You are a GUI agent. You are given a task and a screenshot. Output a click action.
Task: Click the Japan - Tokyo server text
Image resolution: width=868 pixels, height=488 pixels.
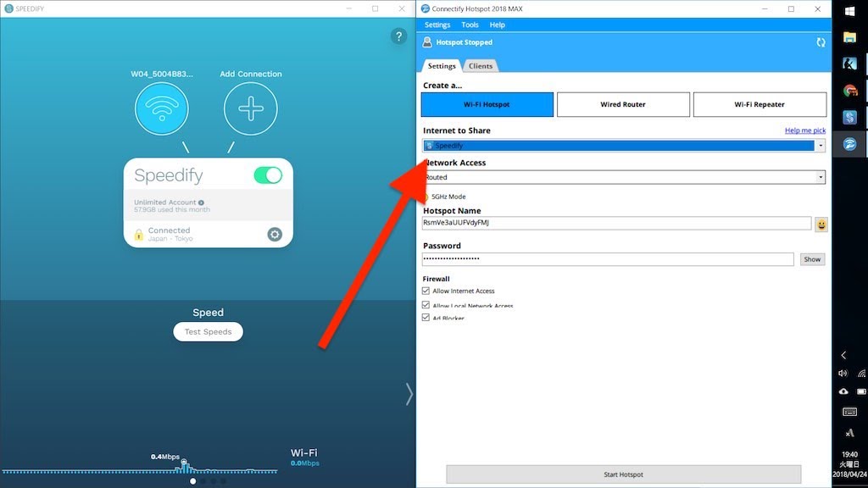tap(170, 238)
